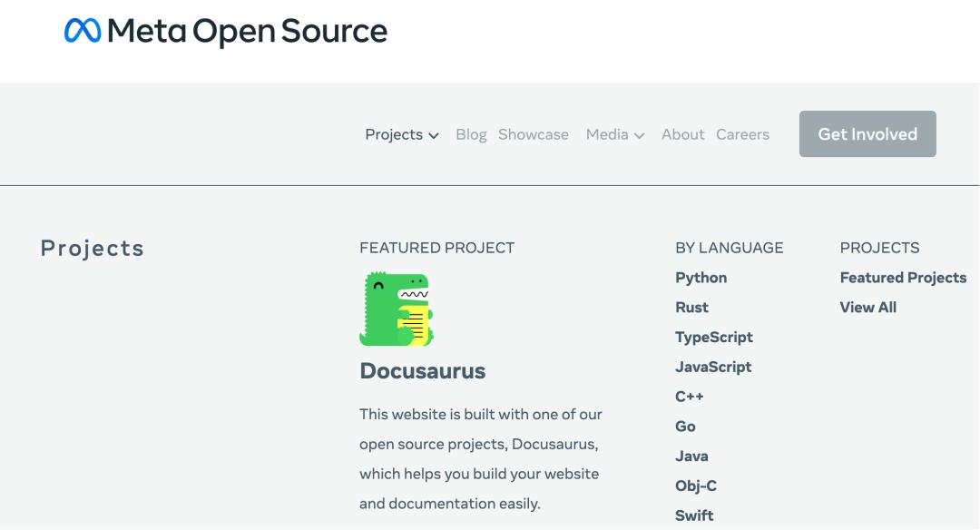Choose JavaScript under By Language
Screen dimensions: 980x530
[x=713, y=367]
